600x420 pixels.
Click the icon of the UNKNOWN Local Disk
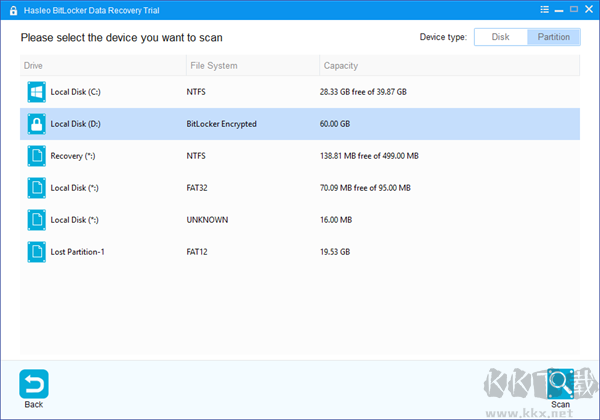36,220
